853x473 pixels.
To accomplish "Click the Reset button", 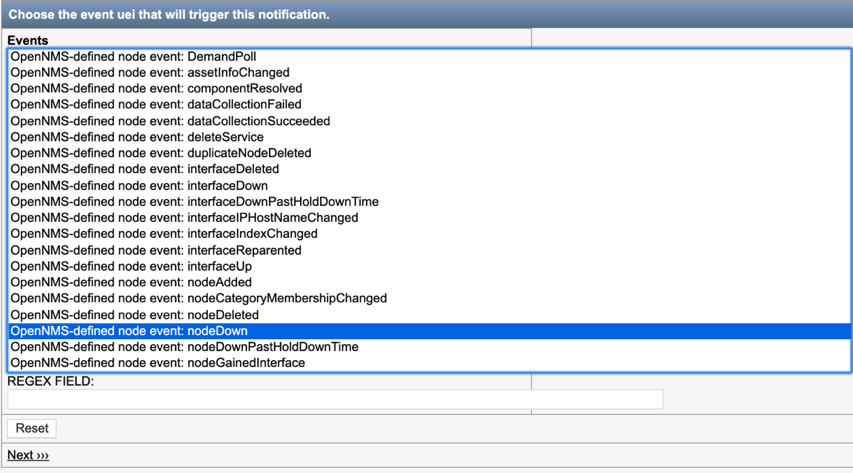I will click(32, 428).
